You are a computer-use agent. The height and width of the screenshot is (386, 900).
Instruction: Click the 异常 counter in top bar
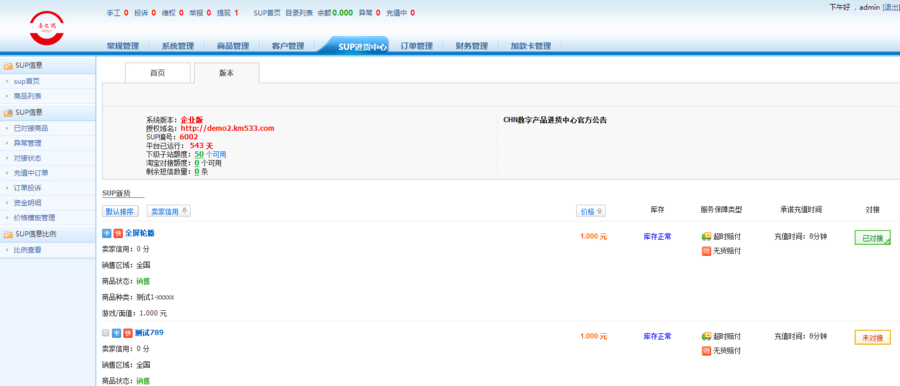[x=370, y=13]
